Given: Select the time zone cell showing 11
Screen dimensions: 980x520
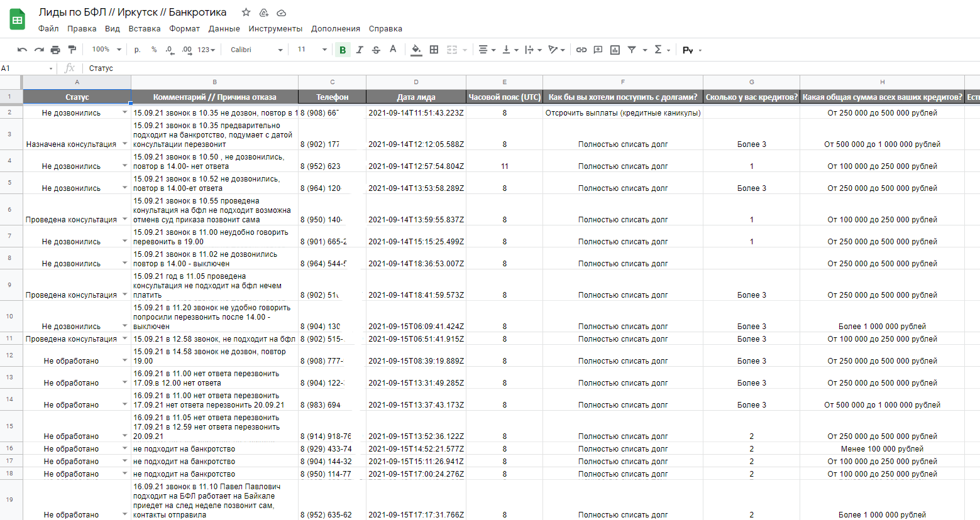Looking at the screenshot, I should (504, 161).
